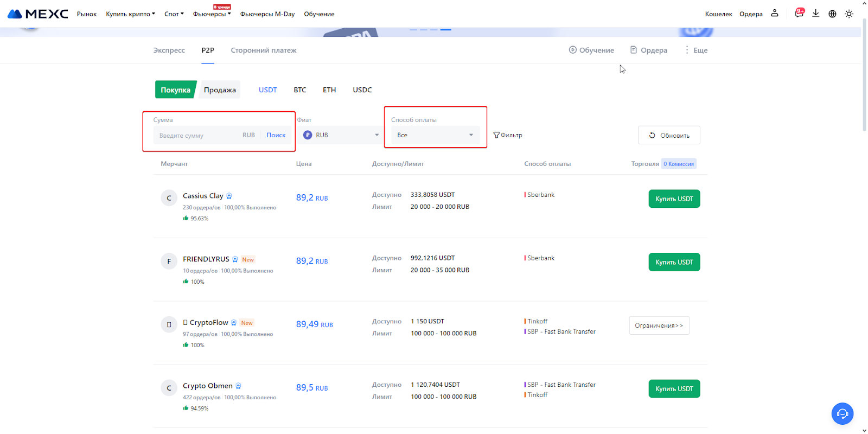This screenshot has width=868, height=434.
Task: Click Sberbank payment method for Cassius Clay
Action: pyautogui.click(x=540, y=195)
